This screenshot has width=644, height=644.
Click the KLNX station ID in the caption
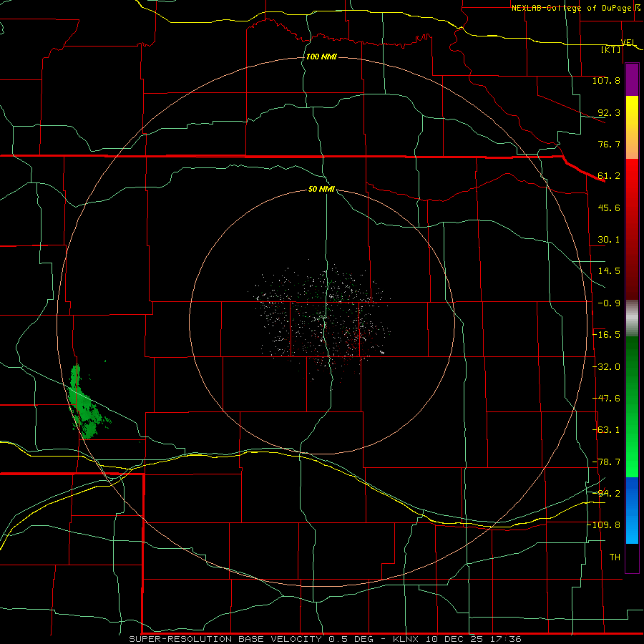(407, 639)
